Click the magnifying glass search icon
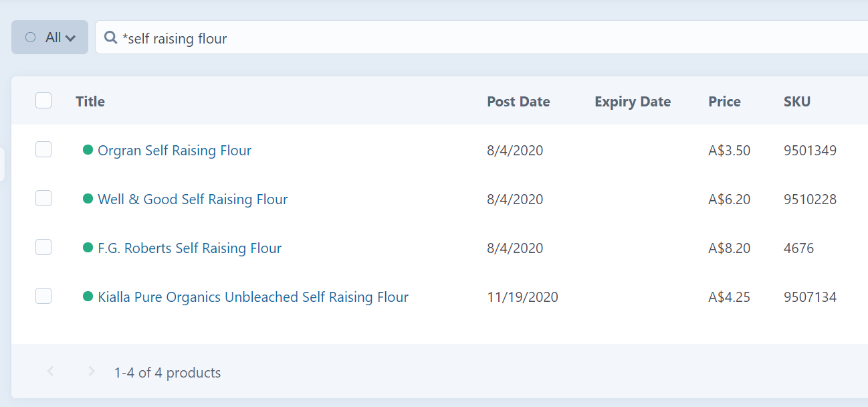868x407 pixels. pyautogui.click(x=110, y=38)
